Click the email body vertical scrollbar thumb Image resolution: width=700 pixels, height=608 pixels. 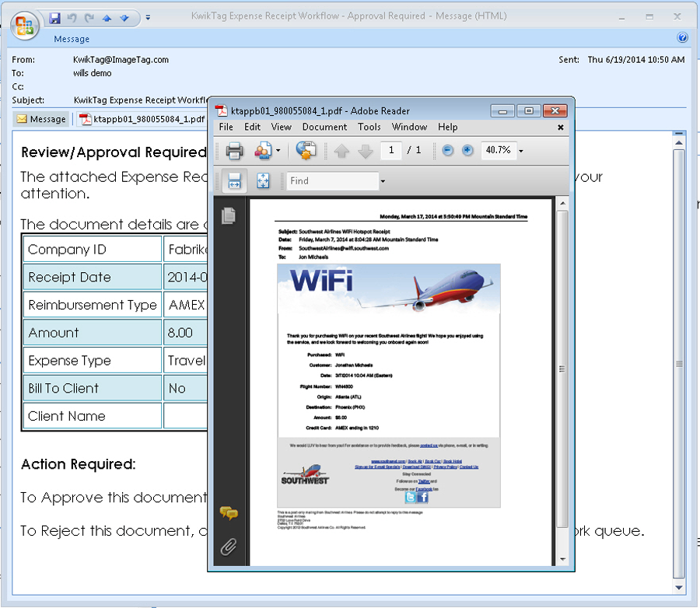tap(678, 363)
